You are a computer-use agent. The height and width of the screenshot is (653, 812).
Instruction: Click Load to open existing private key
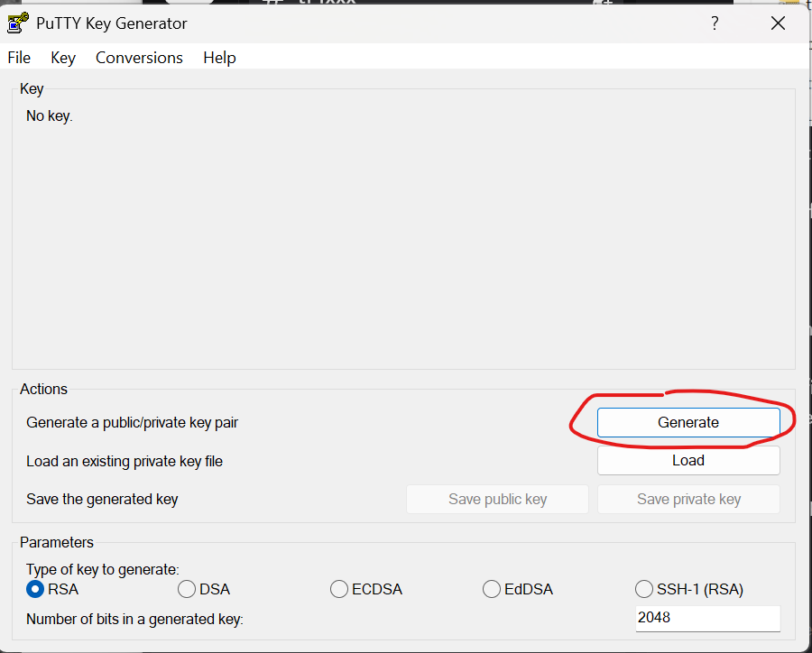687,460
